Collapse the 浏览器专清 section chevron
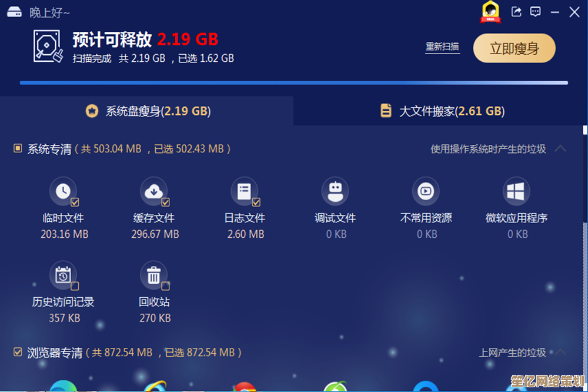 tap(560, 353)
